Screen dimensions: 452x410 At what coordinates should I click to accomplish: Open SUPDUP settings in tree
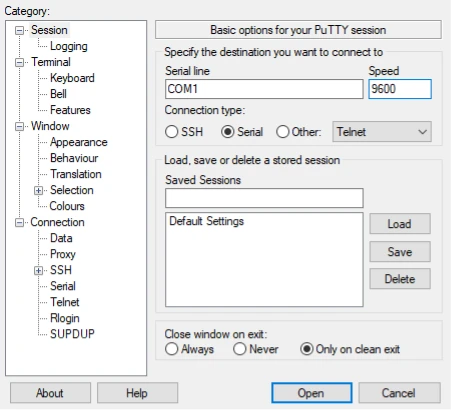click(x=72, y=334)
